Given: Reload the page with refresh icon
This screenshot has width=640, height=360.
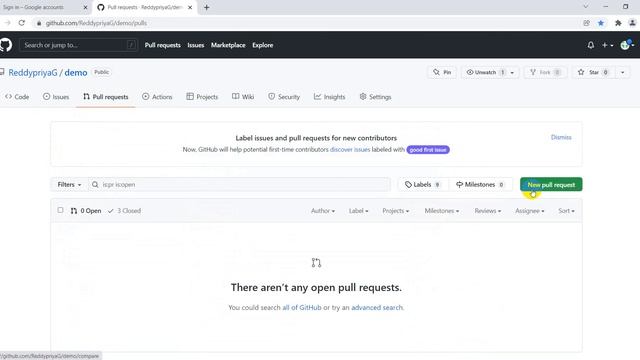Looking at the screenshot, I should pyautogui.click(x=22, y=23).
